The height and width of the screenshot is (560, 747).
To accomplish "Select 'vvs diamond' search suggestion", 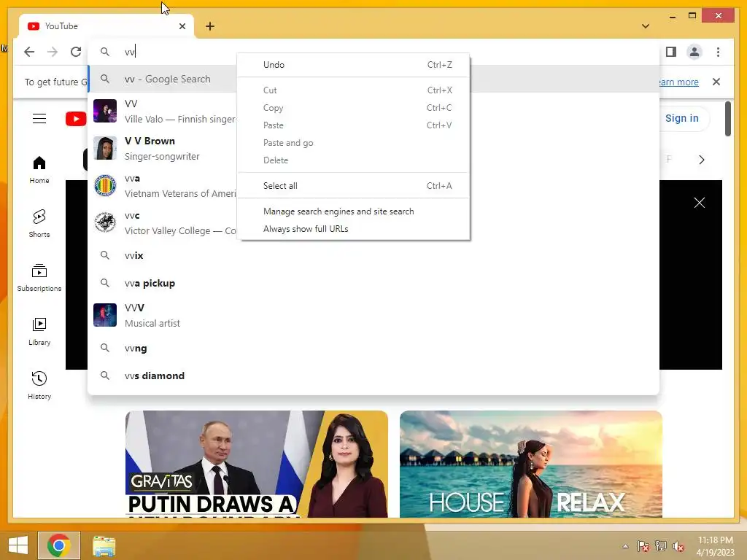I will click(x=373, y=376).
